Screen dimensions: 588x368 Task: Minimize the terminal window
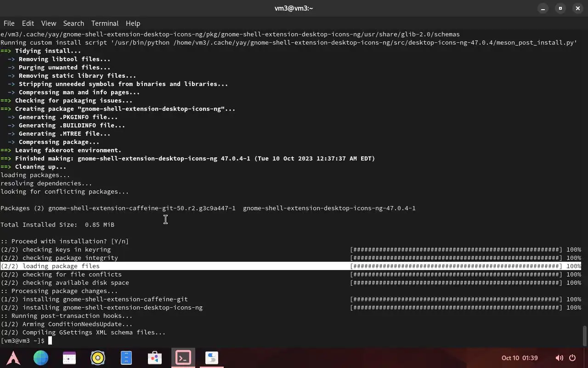point(543,8)
